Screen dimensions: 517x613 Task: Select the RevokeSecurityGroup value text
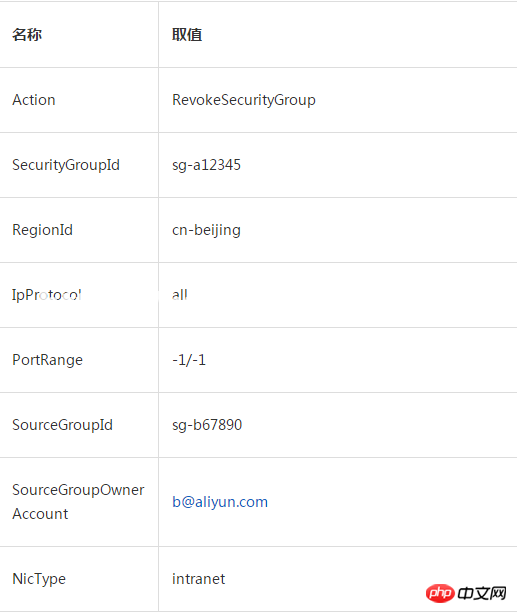tap(244, 100)
